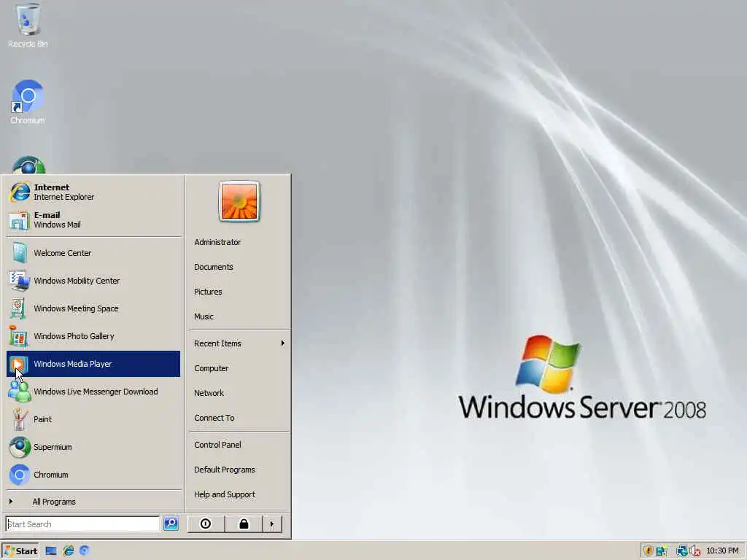Click the Start Search magnifier icon

click(171, 524)
